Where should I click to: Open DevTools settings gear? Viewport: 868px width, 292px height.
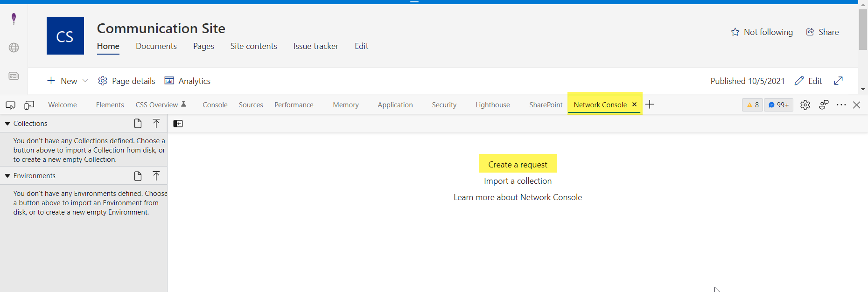tap(805, 105)
